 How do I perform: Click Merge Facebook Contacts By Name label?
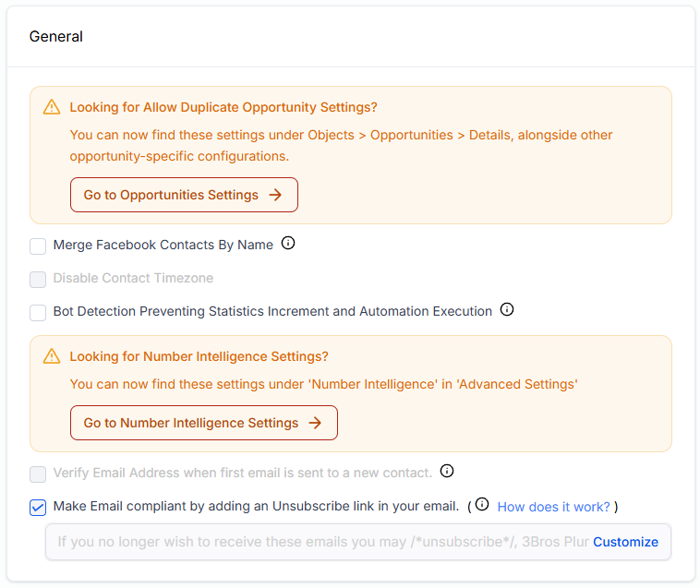pyautogui.click(x=163, y=246)
